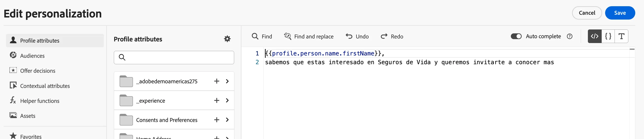Expand the _adobedemoamericas275 folder chevron

point(227,81)
